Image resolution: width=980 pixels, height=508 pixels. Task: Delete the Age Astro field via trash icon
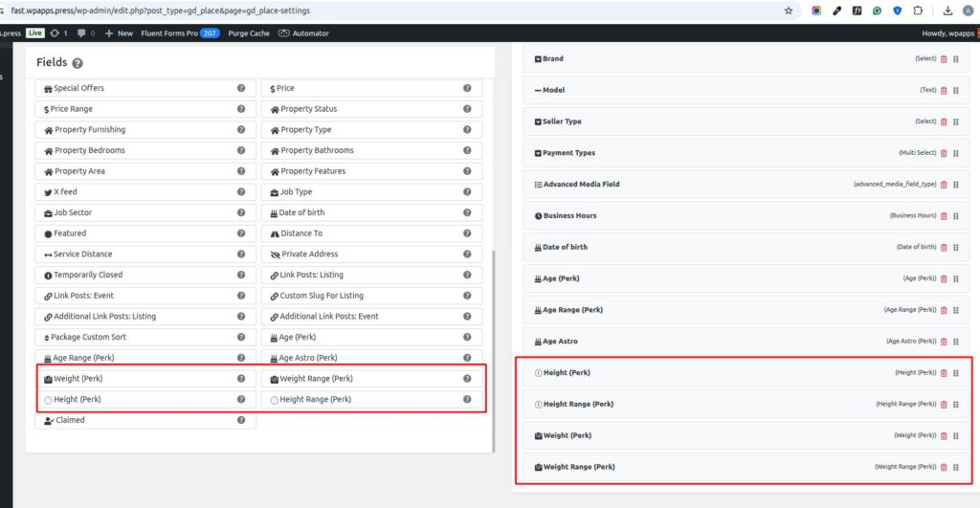point(944,342)
